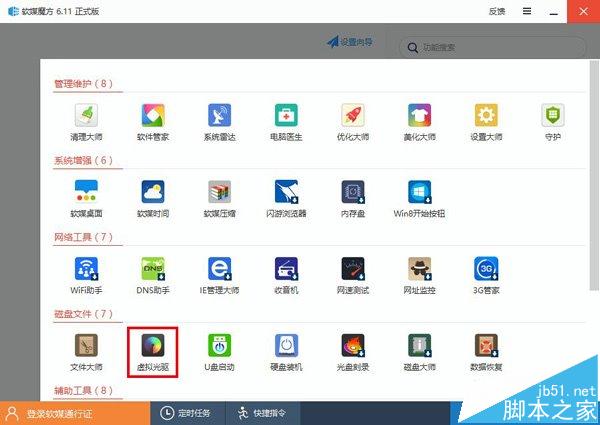Open the hamburger main menu
Viewport: 600px width, 425px height.
click(x=527, y=11)
